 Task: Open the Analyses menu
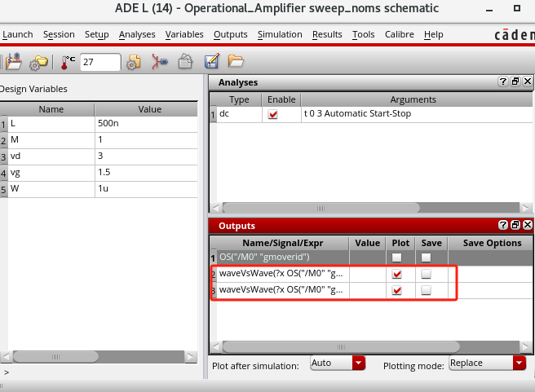tap(137, 34)
